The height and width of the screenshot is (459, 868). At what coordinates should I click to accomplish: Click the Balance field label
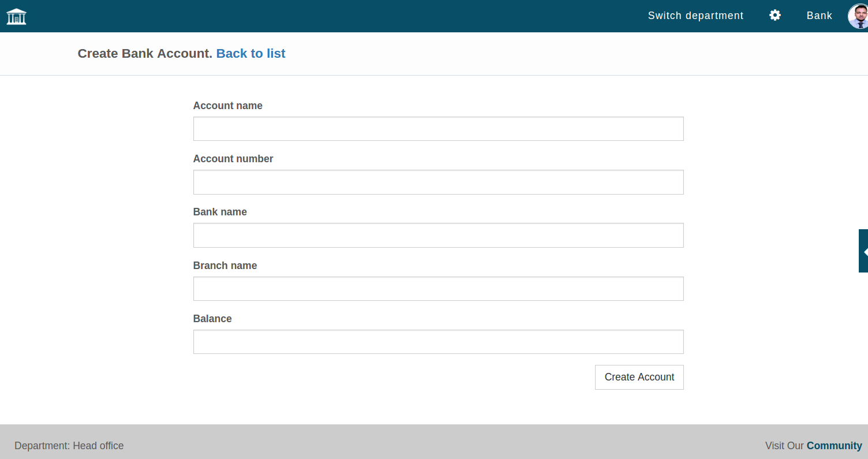click(212, 318)
